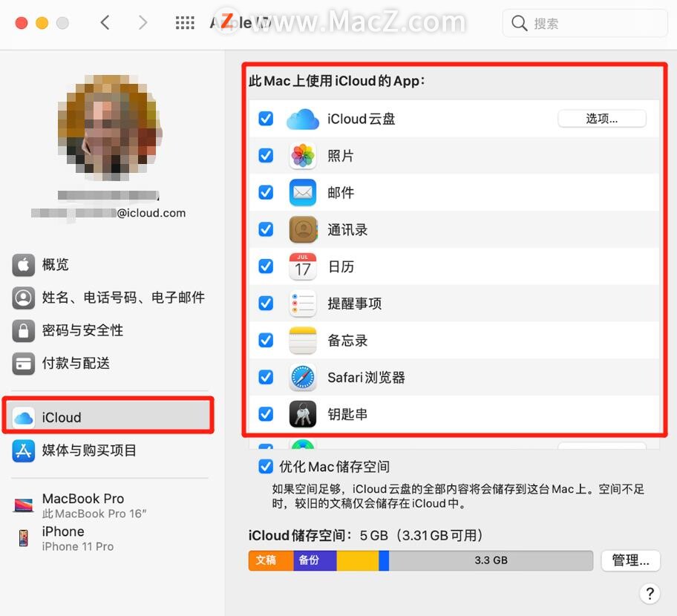The width and height of the screenshot is (677, 616).
Task: Click the 提醒事项 app icon
Action: [x=302, y=303]
